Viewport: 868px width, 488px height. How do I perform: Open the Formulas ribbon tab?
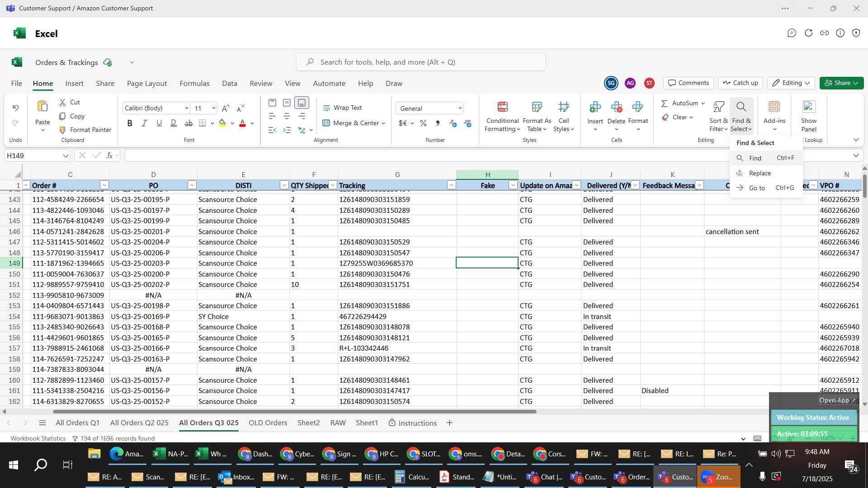tap(194, 83)
